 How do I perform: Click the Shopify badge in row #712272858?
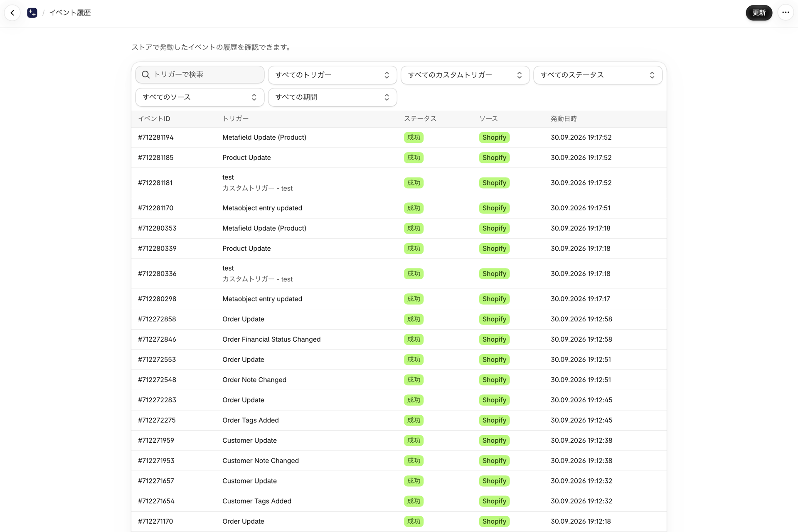point(494,319)
